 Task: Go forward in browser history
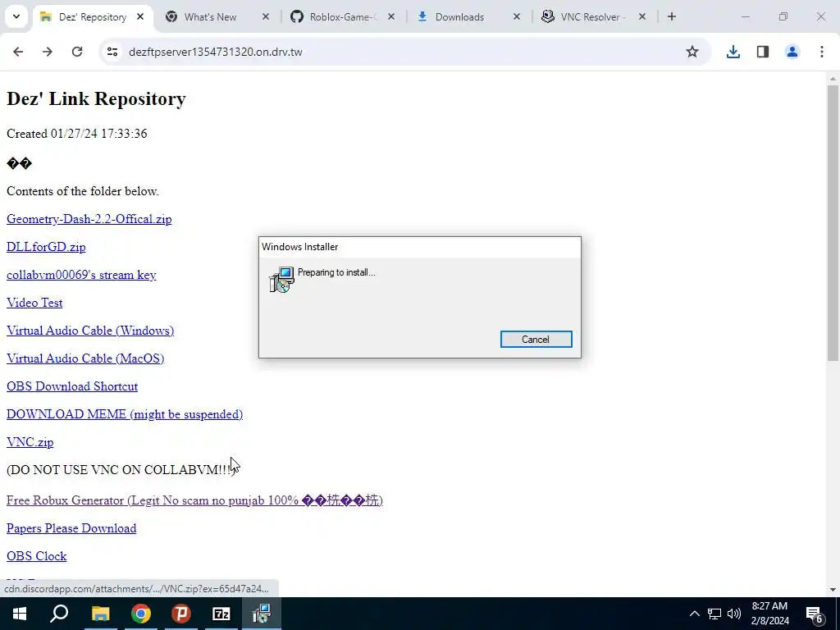(x=48, y=52)
